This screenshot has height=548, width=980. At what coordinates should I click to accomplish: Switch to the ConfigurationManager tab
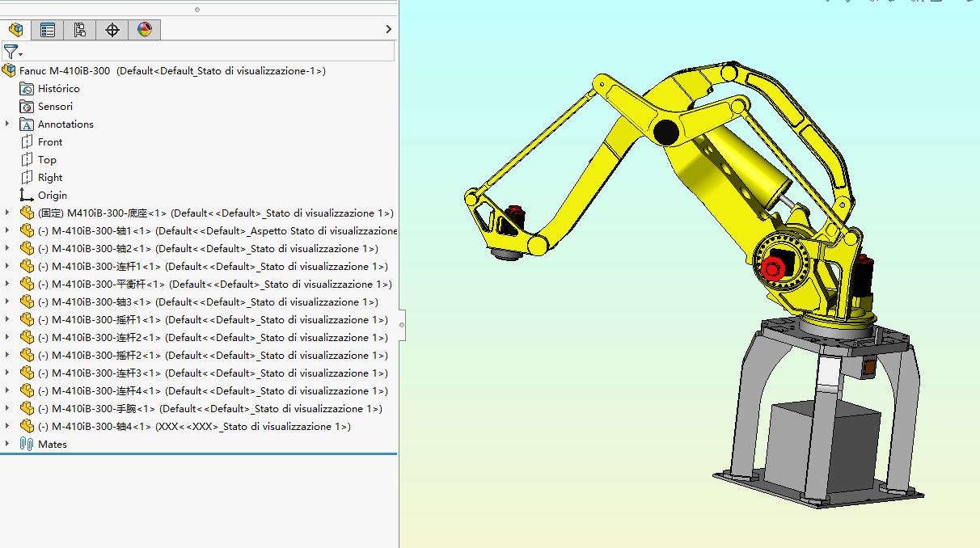[80, 30]
